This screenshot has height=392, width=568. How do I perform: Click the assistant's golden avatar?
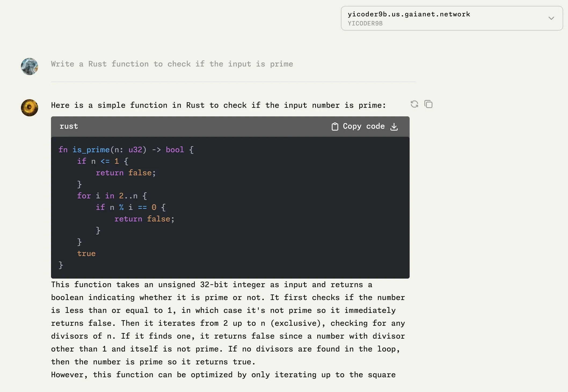30,108
